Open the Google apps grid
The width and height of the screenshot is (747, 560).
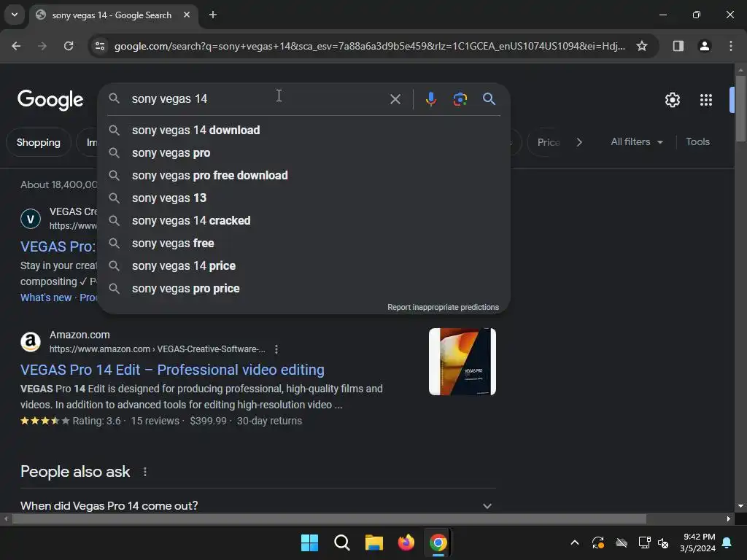coord(706,100)
